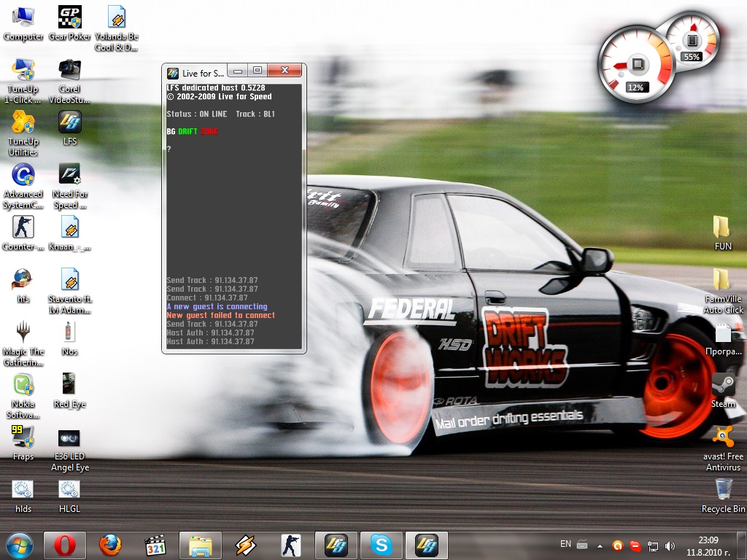This screenshot has width=747, height=560.
Task: Launch the Fraps desktop shortcut
Action: tap(23, 443)
